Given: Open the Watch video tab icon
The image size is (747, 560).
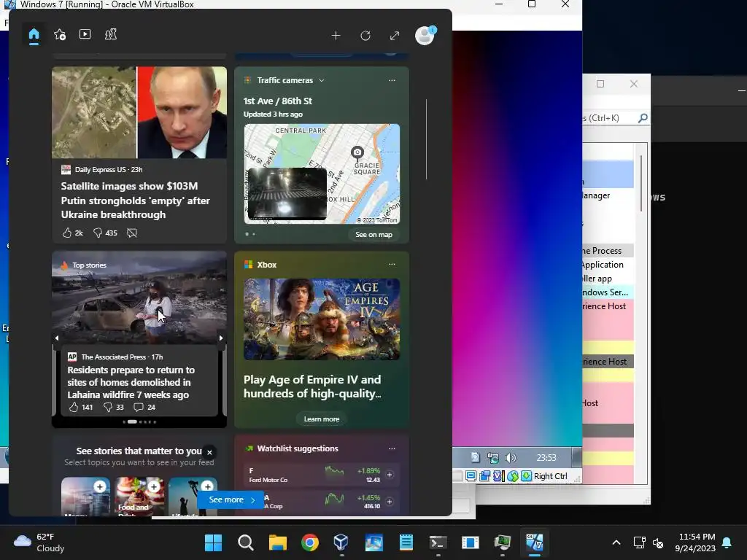Looking at the screenshot, I should [85, 34].
